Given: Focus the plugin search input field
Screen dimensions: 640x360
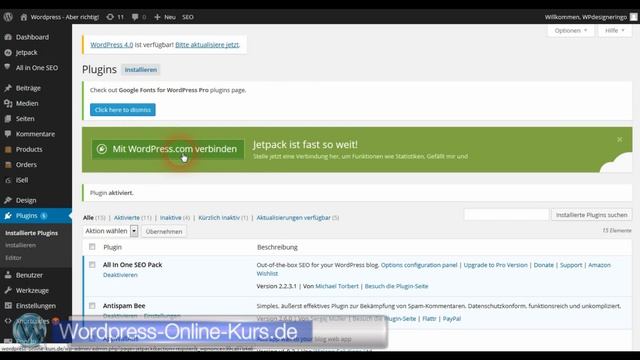Looking at the screenshot, I should click(x=506, y=215).
